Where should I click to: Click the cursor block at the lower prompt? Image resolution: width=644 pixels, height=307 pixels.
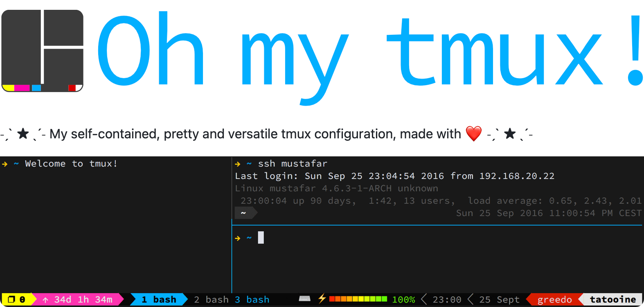(x=261, y=237)
